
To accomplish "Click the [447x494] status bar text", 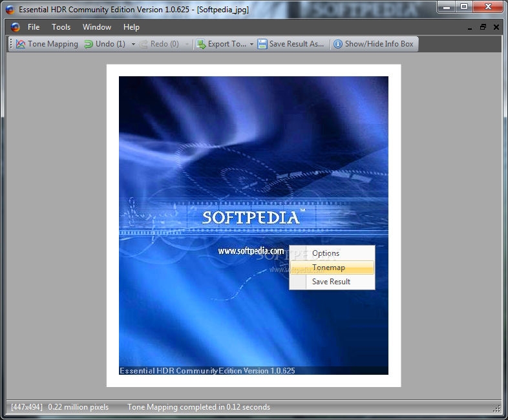I will (x=27, y=407).
